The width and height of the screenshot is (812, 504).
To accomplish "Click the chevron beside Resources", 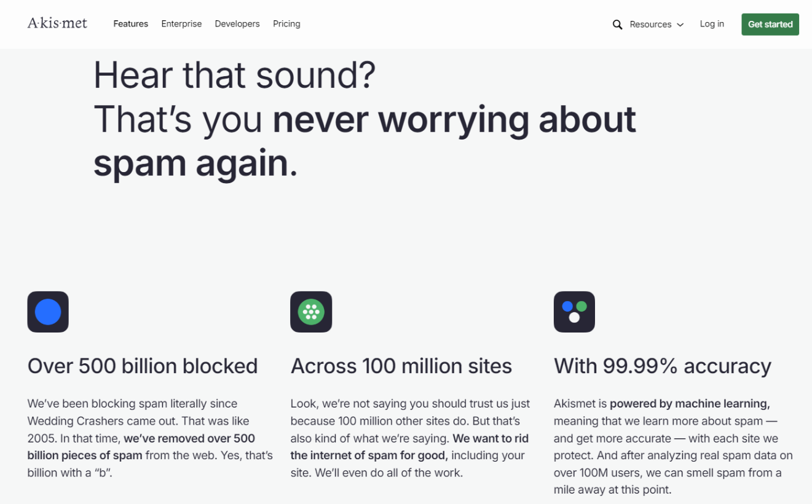I will click(680, 25).
